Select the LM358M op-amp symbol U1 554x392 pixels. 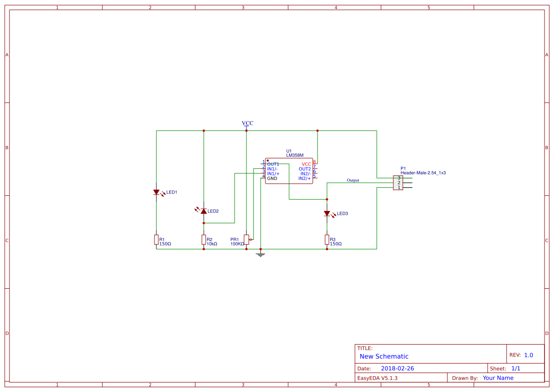[x=289, y=172]
